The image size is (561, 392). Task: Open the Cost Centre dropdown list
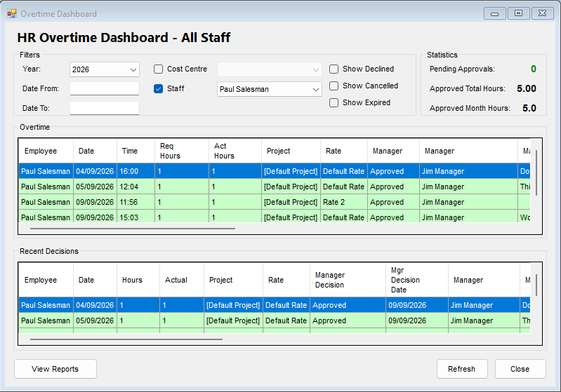coord(270,69)
